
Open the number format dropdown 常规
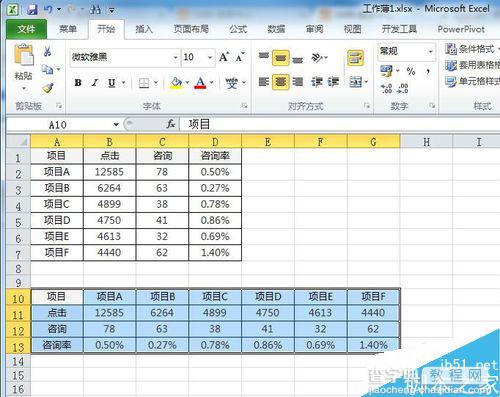pos(431,51)
